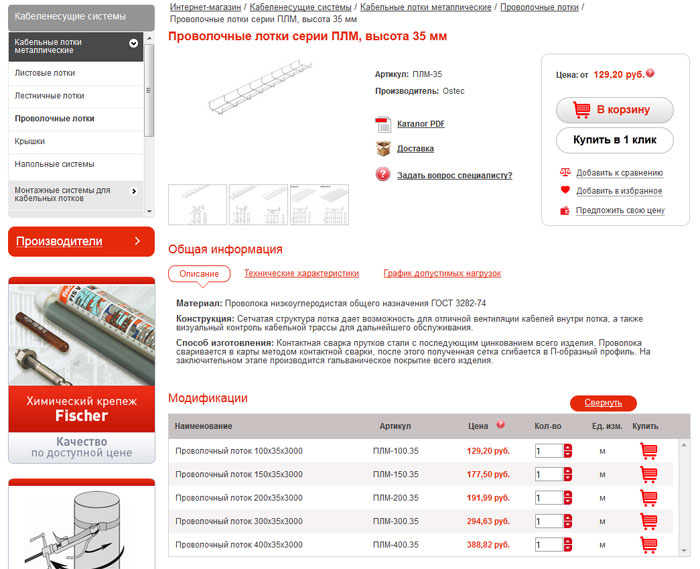Viewport: 700px width, 569px height.
Task: Click the В корзину button
Action: 614,110
